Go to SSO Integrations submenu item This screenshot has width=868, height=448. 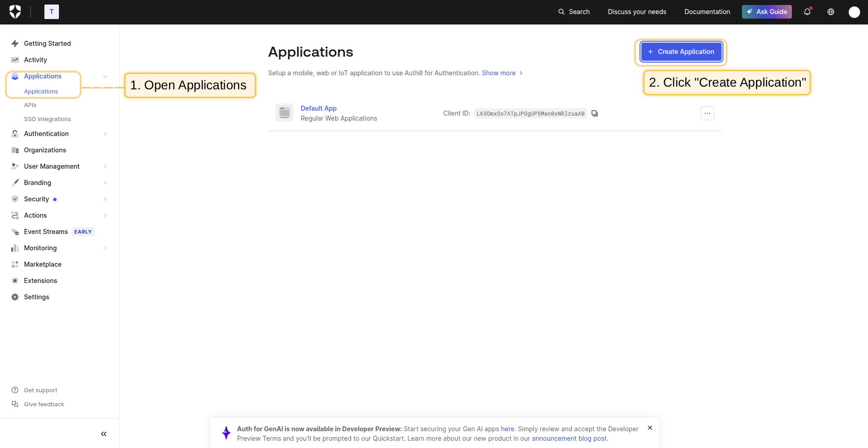(x=47, y=119)
